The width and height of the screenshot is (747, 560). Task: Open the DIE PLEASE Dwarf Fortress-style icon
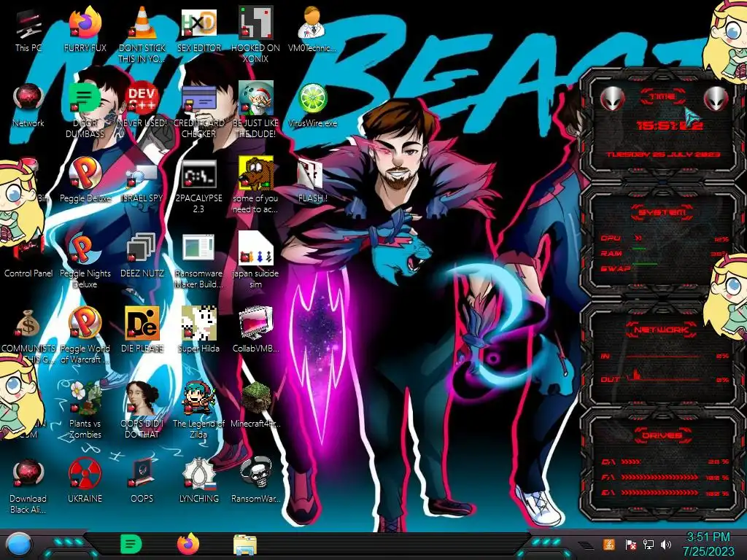click(142, 330)
